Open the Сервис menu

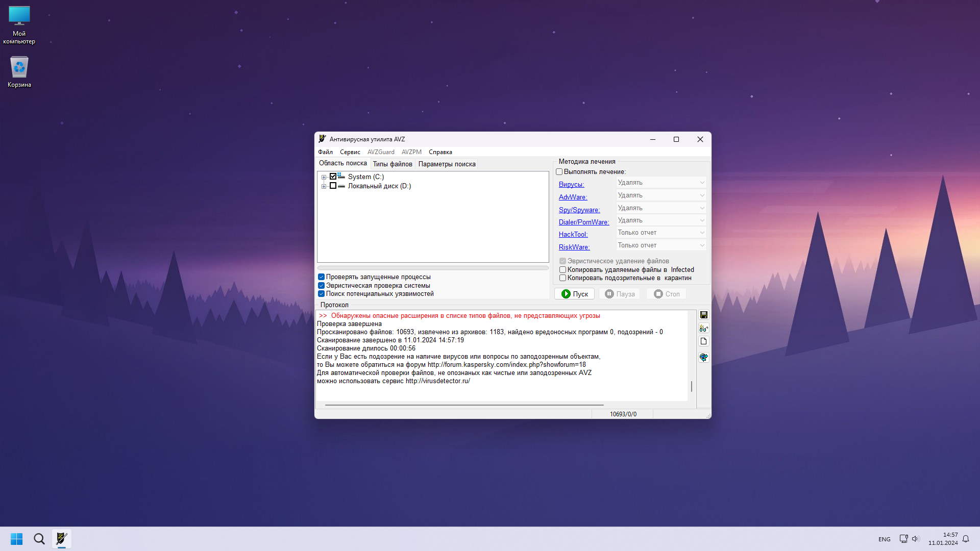pyautogui.click(x=350, y=152)
